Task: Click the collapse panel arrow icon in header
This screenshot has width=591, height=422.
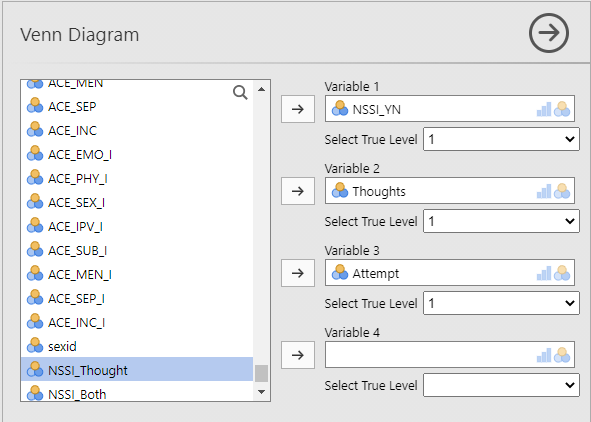Action: pyautogui.click(x=549, y=33)
